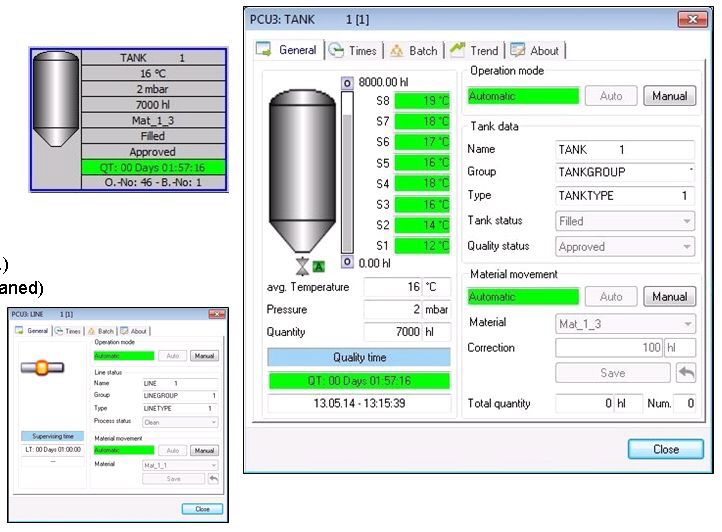Click the Save button in the TANK dialog

612,373
